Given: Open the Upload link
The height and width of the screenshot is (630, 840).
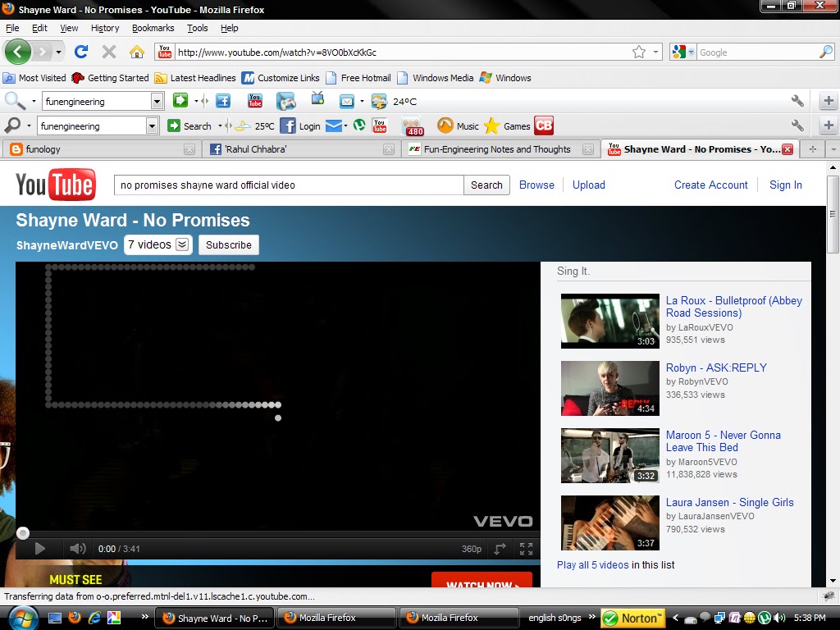Looking at the screenshot, I should coord(588,185).
